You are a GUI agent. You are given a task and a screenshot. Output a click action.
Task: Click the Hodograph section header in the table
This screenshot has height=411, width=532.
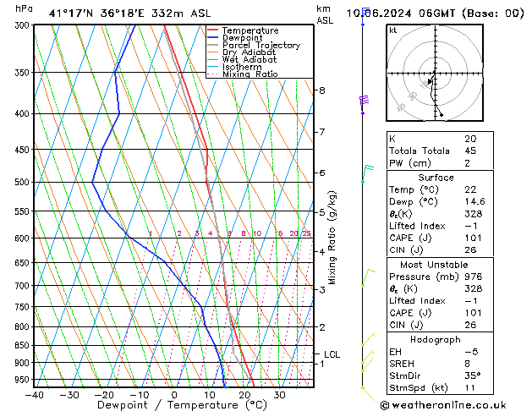pos(436,339)
